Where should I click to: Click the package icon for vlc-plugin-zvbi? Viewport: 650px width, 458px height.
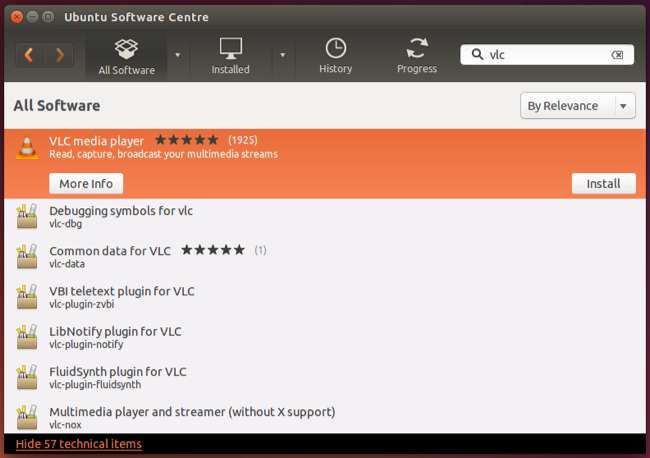[27, 296]
